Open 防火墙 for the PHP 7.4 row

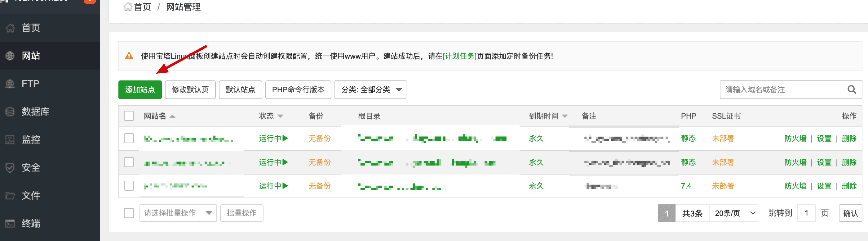coord(795,186)
